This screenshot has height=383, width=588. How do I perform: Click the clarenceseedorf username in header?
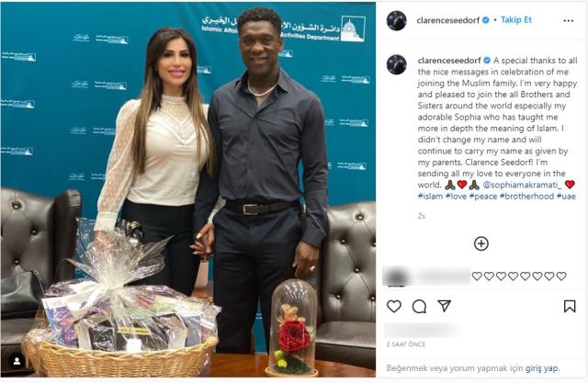(447, 20)
